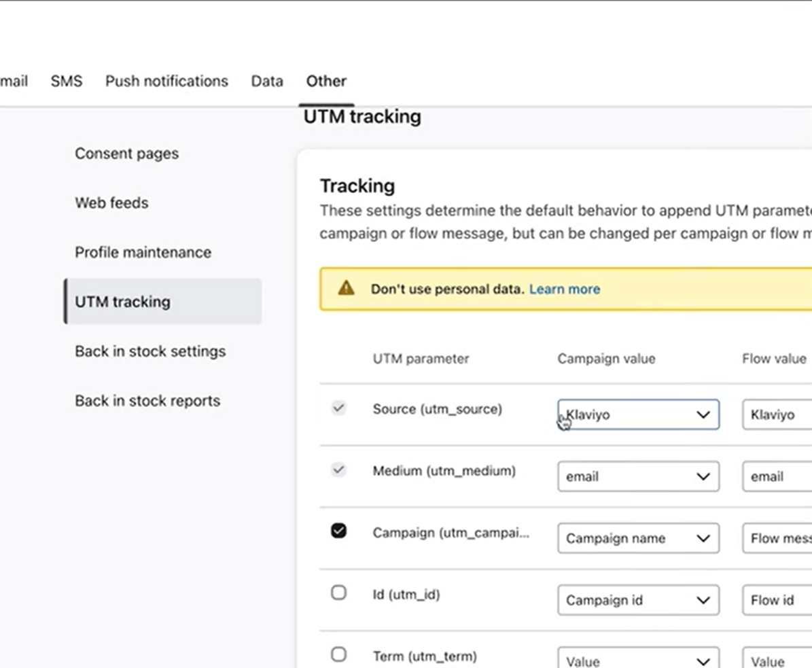The width and height of the screenshot is (812, 668).
Task: Open the Source flow value Klaviyo dropdown
Action: 777,415
